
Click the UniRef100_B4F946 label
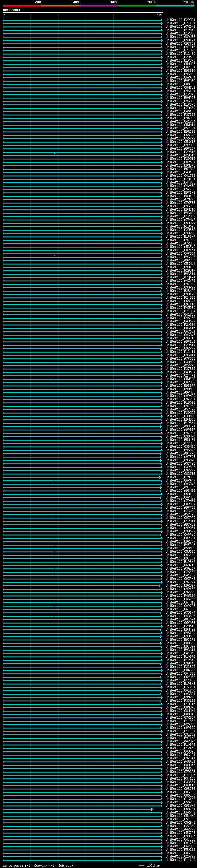180,545
